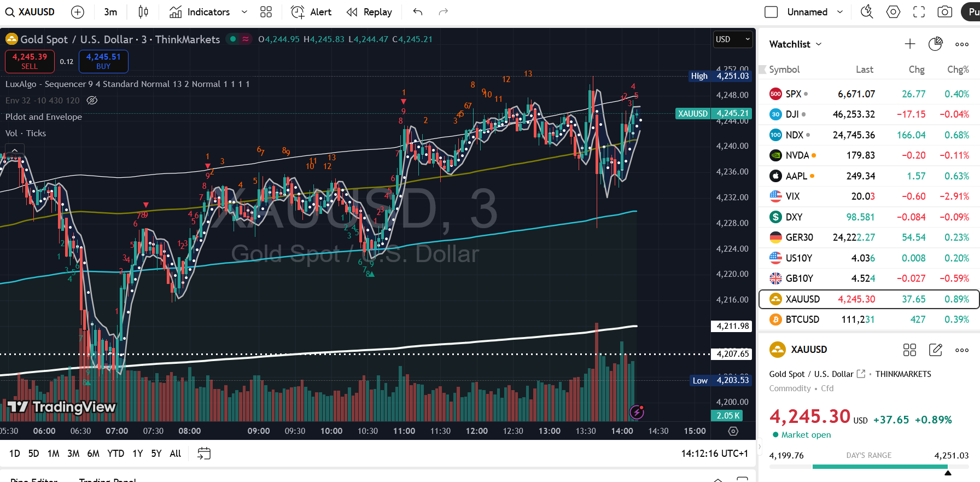Sort watchlist by the Symbol column

tap(784, 69)
